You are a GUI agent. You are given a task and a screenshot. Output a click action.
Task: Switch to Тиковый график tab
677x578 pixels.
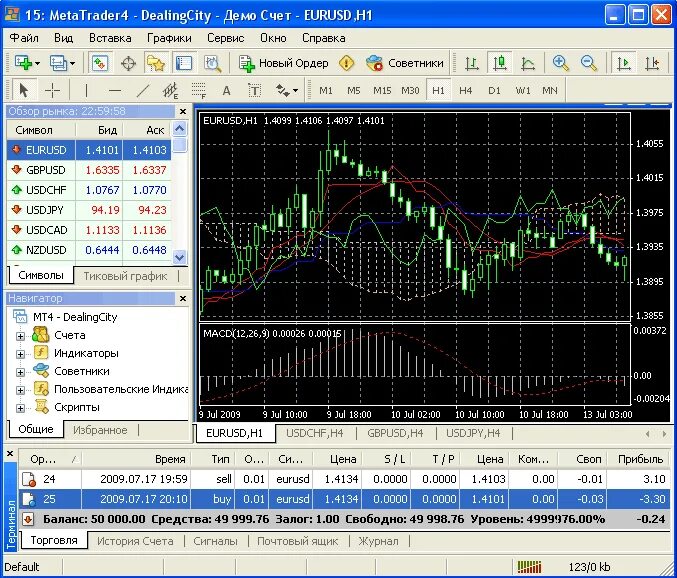coord(125,276)
